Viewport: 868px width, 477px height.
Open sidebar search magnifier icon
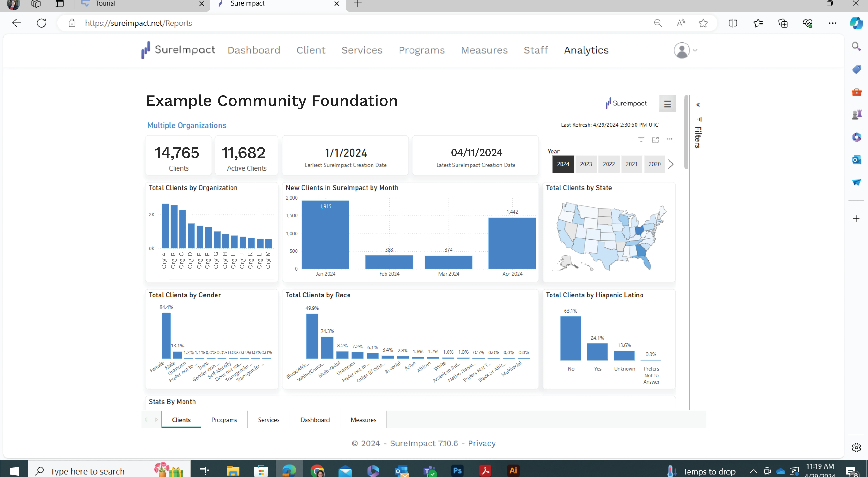coord(856,46)
